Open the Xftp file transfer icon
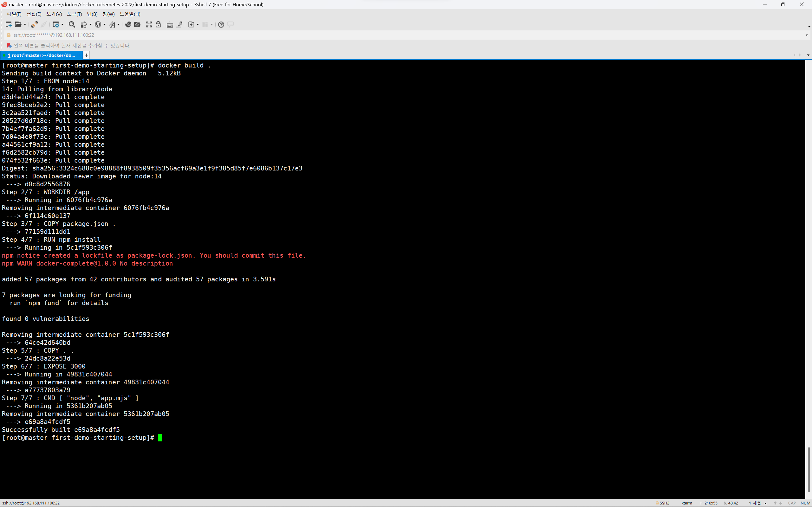The height and width of the screenshot is (507, 812). 137,24
